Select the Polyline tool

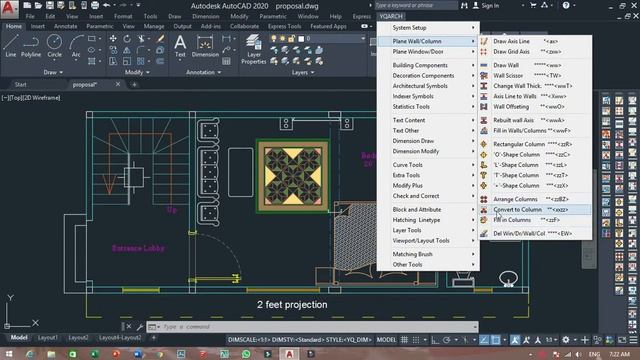pyautogui.click(x=31, y=46)
